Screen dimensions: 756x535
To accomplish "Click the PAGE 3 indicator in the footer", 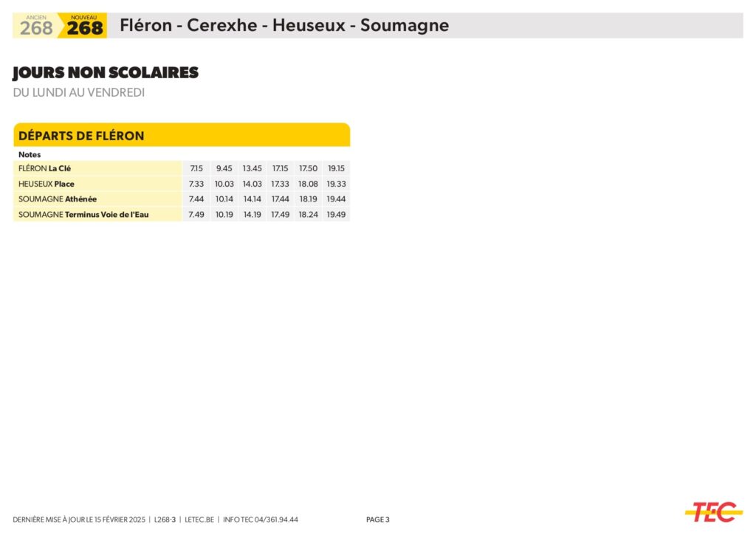I will [377, 520].
